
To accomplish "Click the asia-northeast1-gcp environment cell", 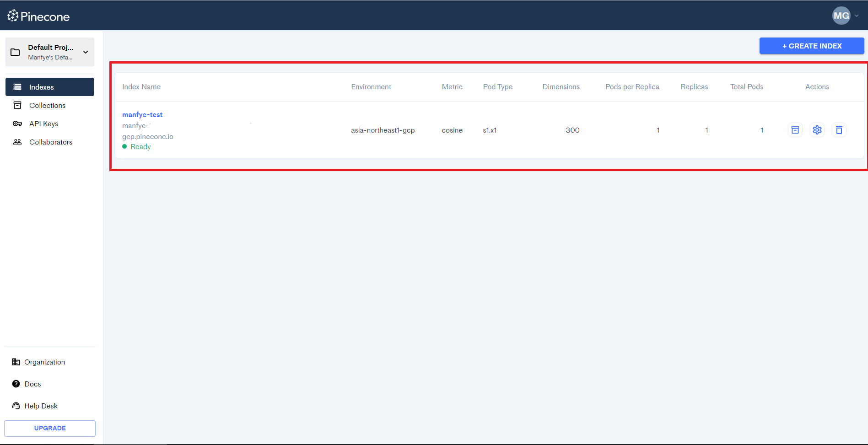I will (x=383, y=130).
